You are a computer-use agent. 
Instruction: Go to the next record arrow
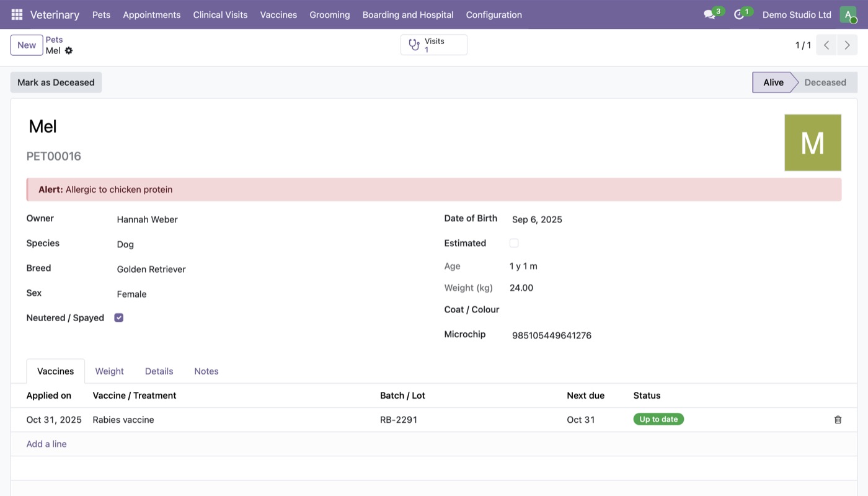(848, 45)
